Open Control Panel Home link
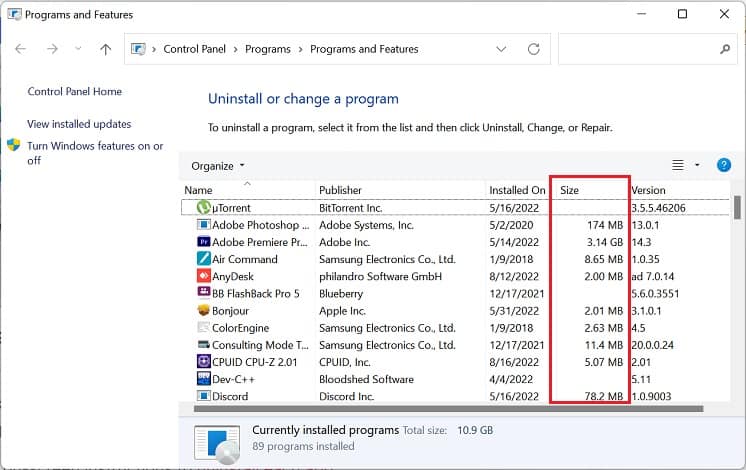 coord(75,91)
